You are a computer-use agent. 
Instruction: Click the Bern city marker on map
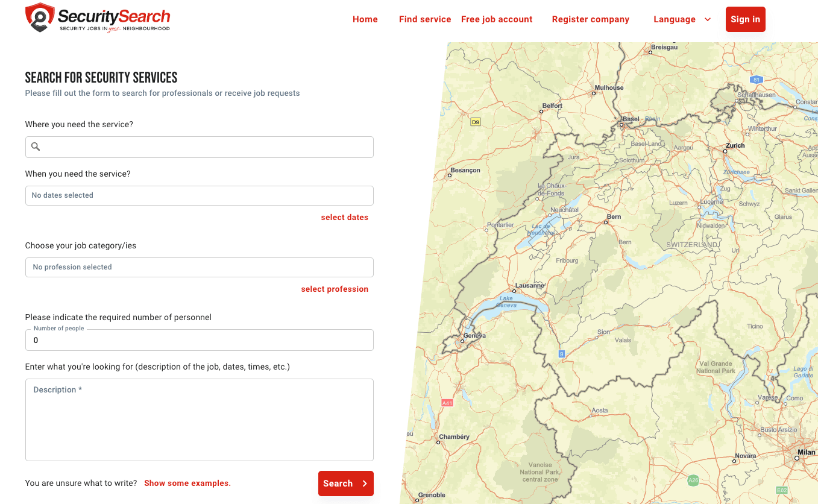[606, 222]
